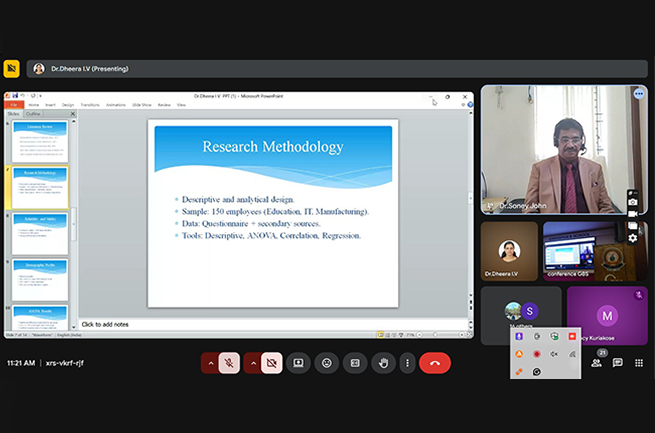The height and width of the screenshot is (433, 655).
Task: Open the emoji reactions icon
Action: point(325,363)
